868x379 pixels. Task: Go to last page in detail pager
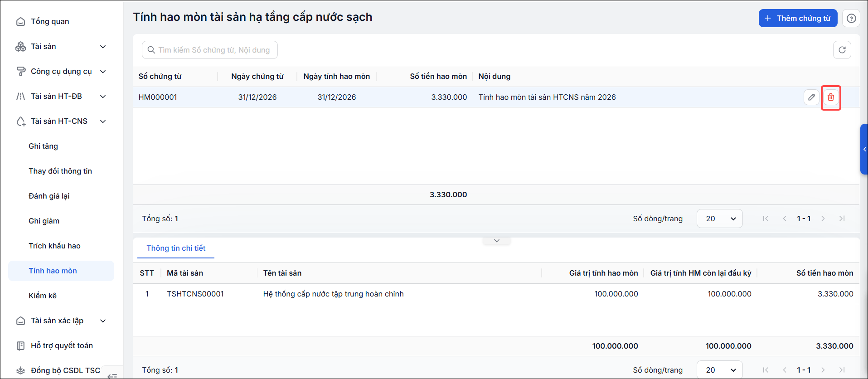point(842,370)
